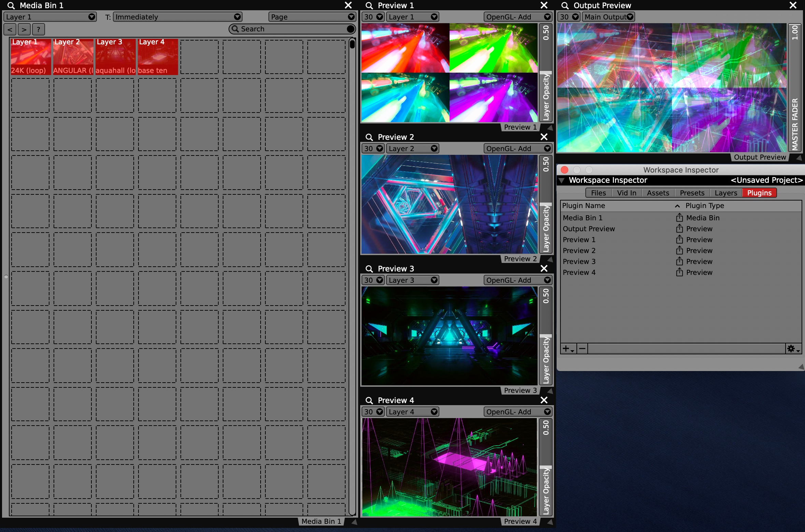Click the Media Bin 1 magnifier icon
The height and width of the screenshot is (532, 805).
point(11,5)
